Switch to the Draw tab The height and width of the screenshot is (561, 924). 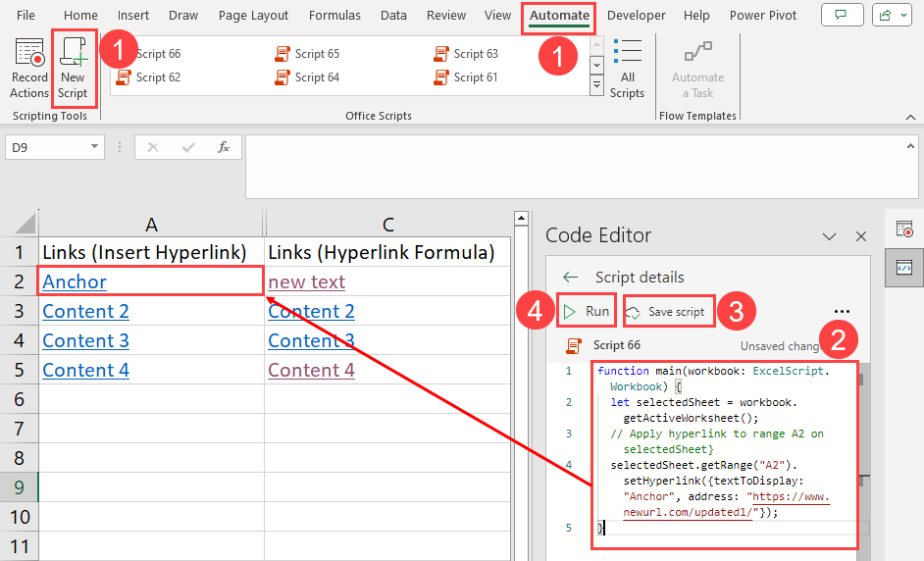point(183,16)
